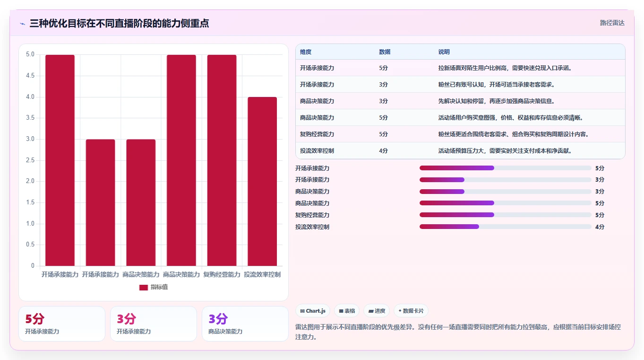The width and height of the screenshot is (644, 360).
Task: Click the 4分 value beside the progress bar
Action: pos(600,227)
